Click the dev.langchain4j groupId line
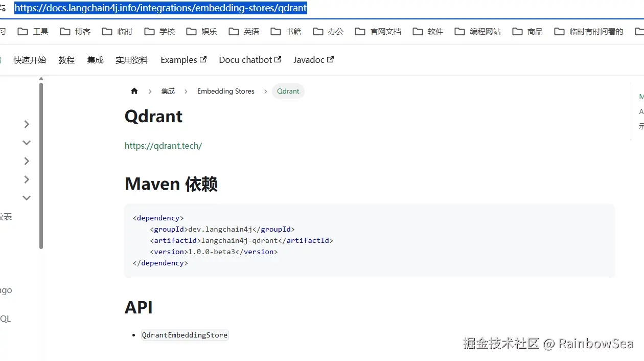The height and width of the screenshot is (361, 644). (222, 229)
